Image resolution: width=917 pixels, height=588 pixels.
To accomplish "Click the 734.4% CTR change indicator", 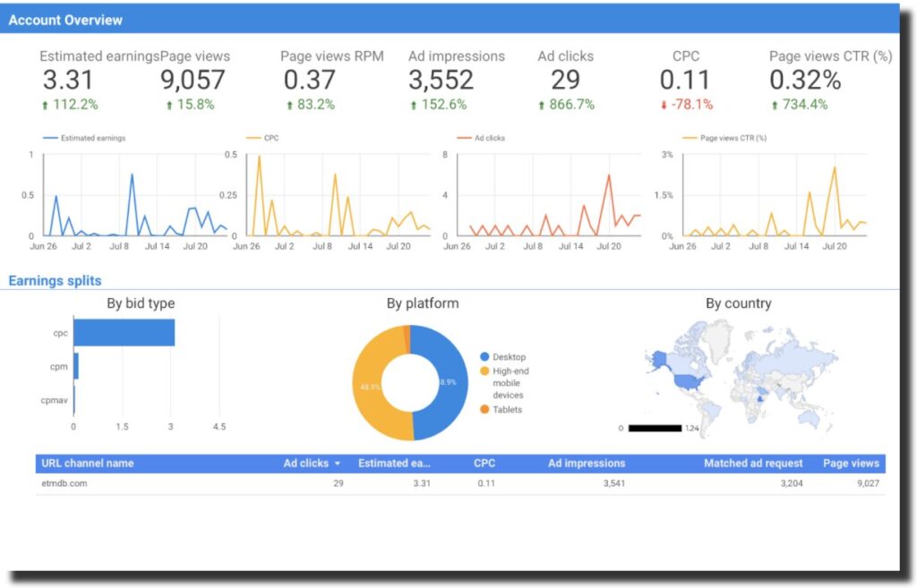I will pos(800,105).
